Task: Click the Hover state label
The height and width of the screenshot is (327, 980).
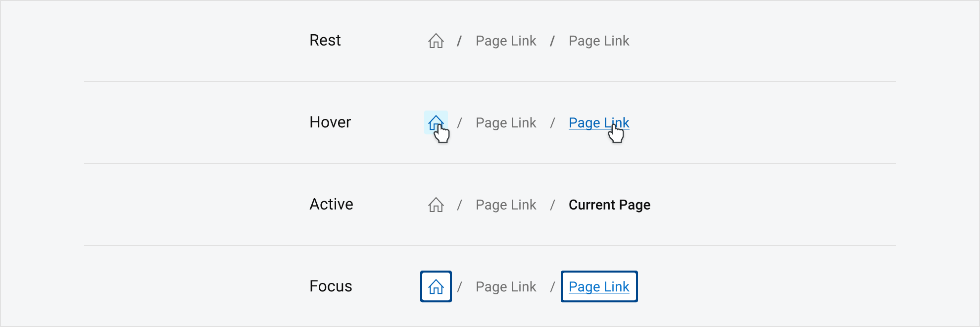Action: pos(330,122)
